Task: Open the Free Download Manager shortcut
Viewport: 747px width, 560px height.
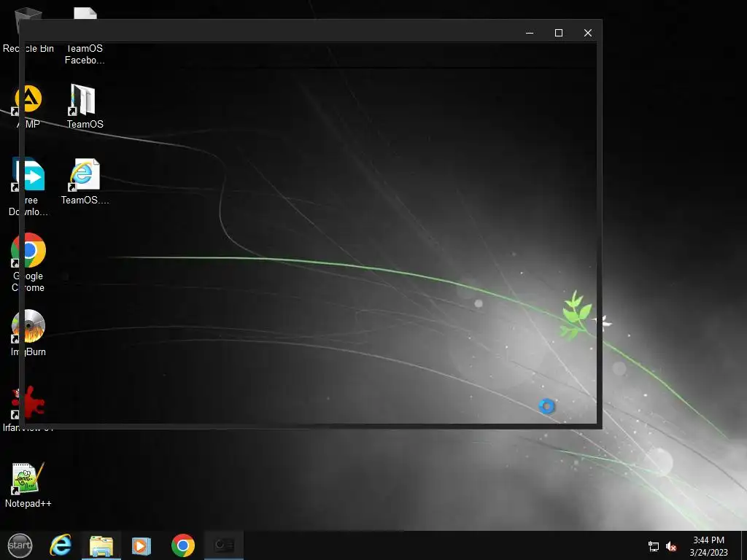Action: 28,187
